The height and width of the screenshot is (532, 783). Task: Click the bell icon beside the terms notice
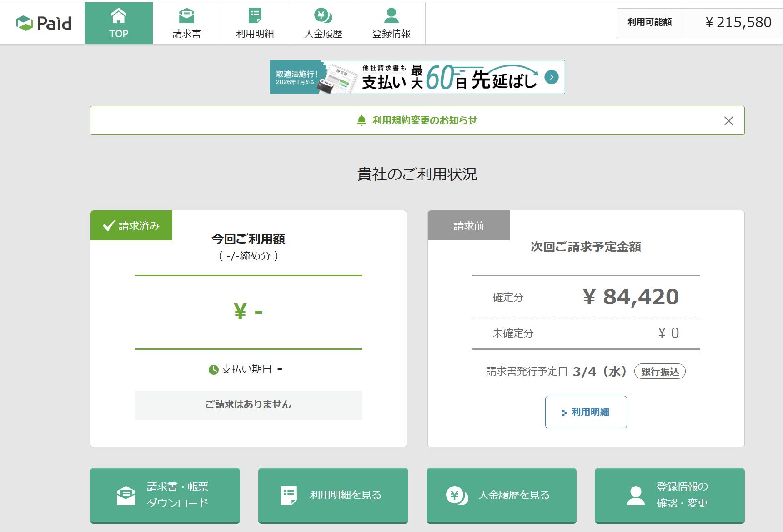click(361, 120)
